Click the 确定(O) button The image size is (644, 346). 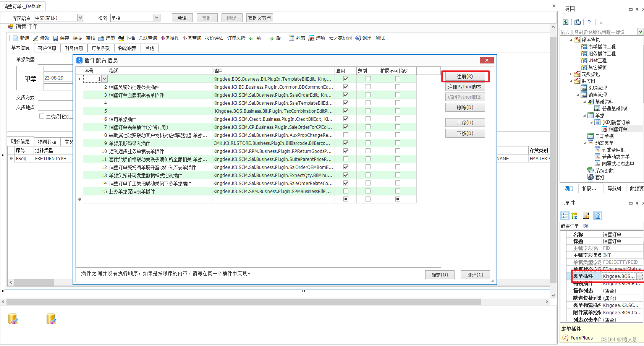pos(440,275)
